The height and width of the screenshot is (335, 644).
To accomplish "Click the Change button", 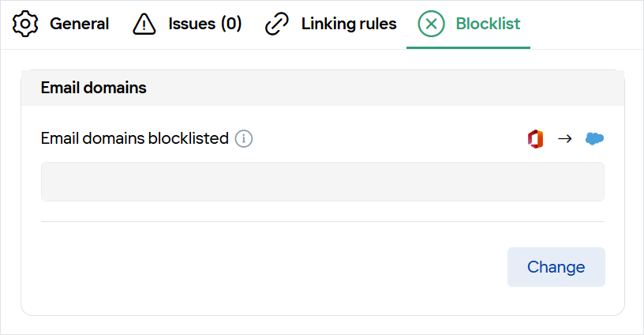I will 556,267.
